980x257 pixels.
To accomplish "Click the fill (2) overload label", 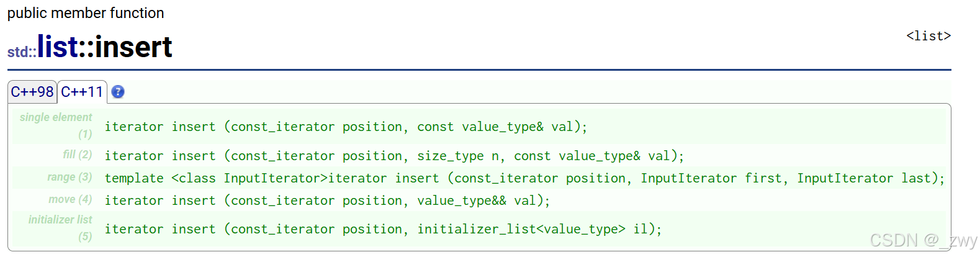I will pos(77,155).
